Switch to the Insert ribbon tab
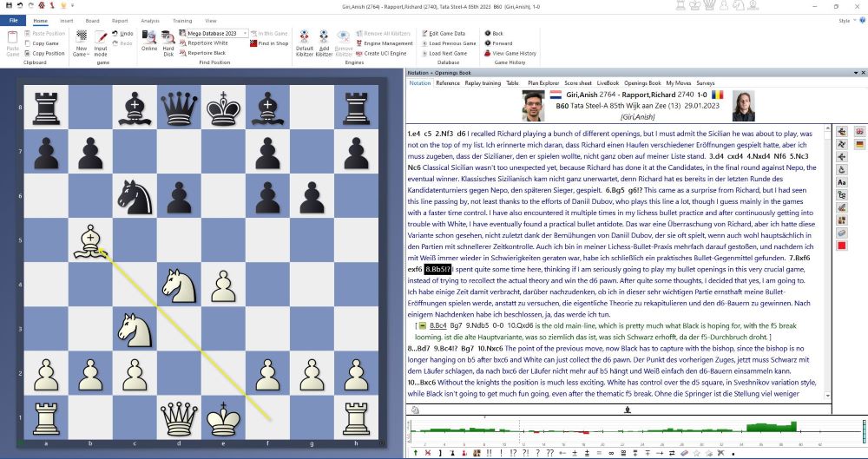 point(67,21)
